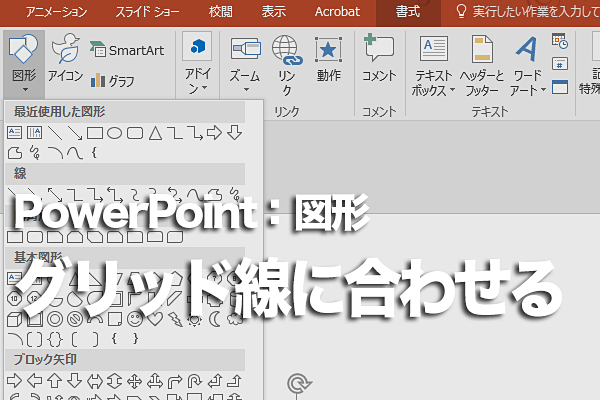Select the double bracket basic shape
Image resolution: width=600 pixels, height=400 pixels.
pos(34,339)
